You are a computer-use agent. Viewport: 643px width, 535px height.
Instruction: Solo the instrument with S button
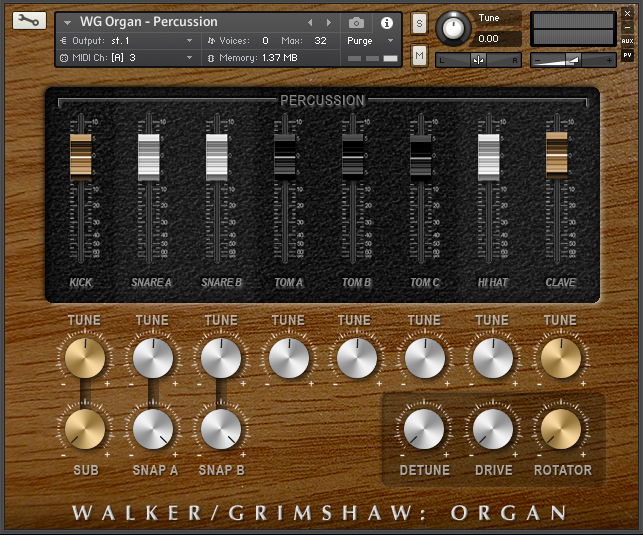point(419,23)
